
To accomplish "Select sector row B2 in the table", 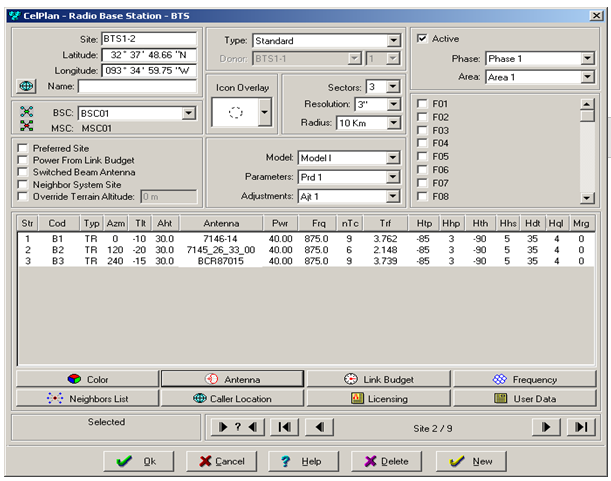I will coord(58,249).
